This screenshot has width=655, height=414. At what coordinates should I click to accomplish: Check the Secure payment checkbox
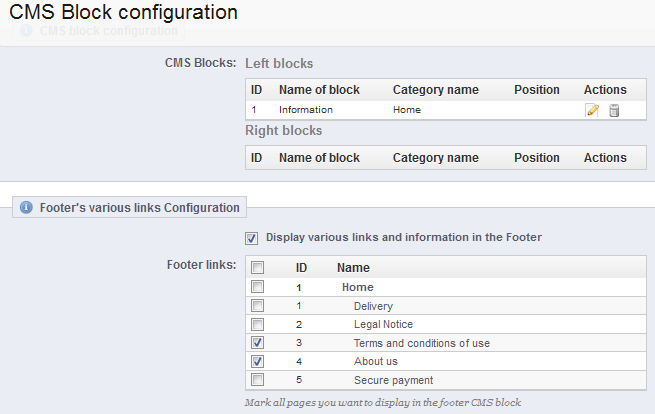tap(257, 380)
